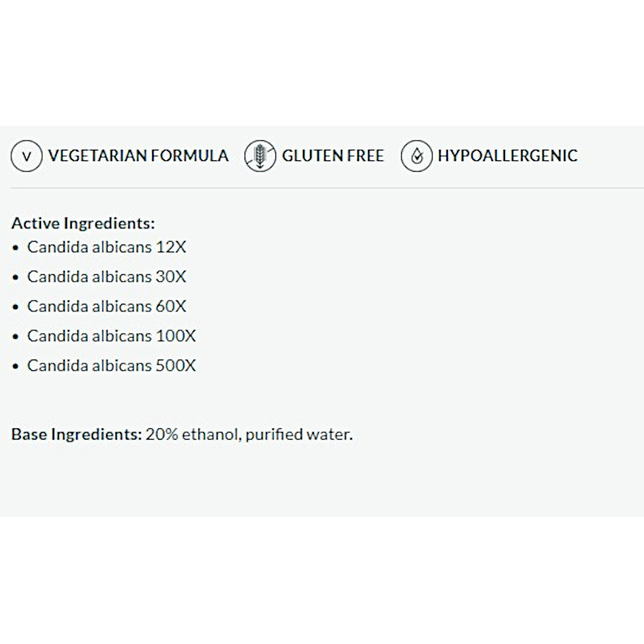Click the bullet beside the 500X ingredient
644x644 pixels.
tap(16, 366)
